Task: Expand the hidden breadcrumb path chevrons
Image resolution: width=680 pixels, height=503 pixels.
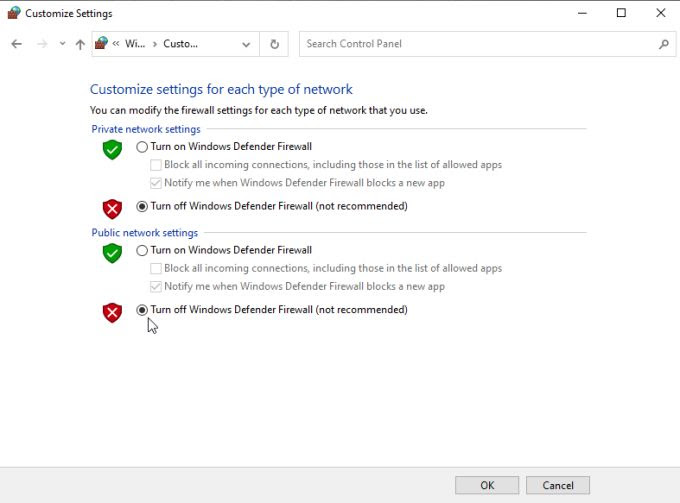Action: 116,44
